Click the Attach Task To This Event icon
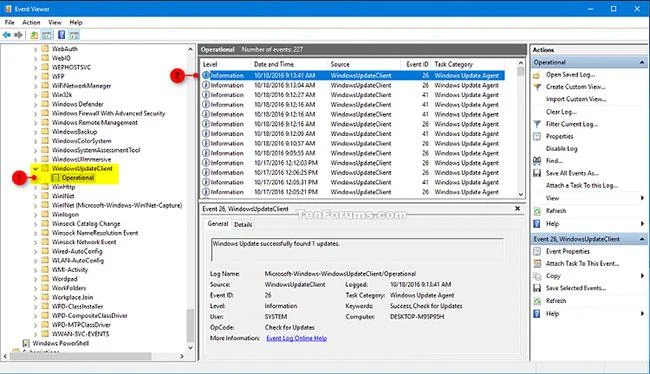The image size is (650, 374). (x=537, y=263)
